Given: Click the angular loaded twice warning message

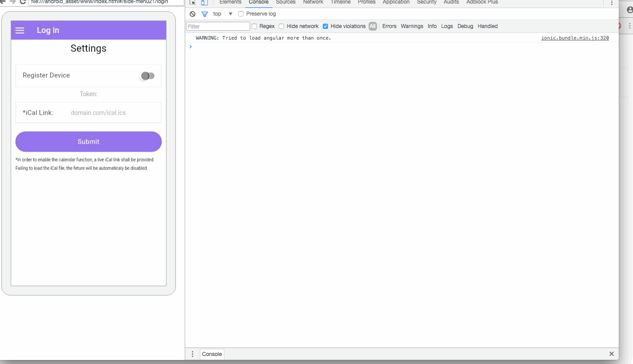Looking at the screenshot, I should (x=264, y=38).
